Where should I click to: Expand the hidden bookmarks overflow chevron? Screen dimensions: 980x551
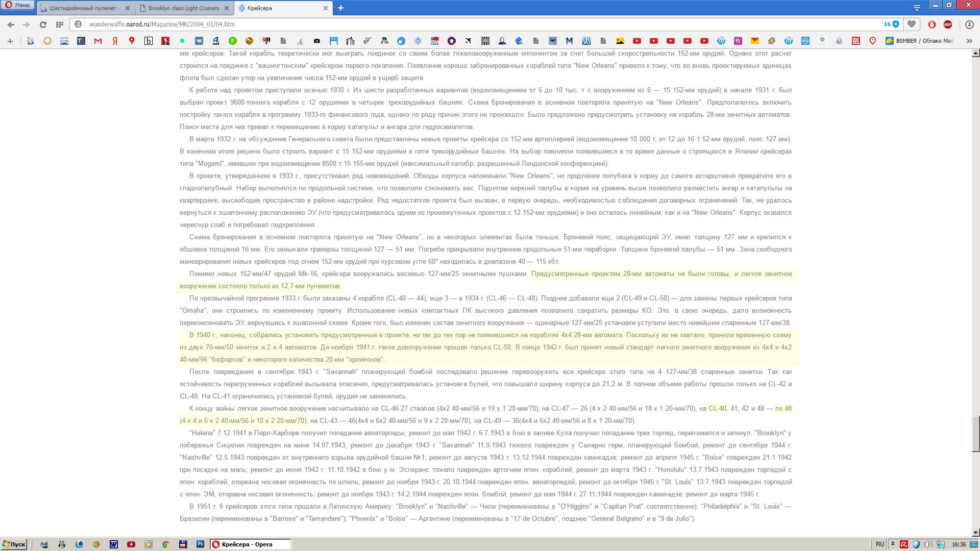tap(969, 41)
